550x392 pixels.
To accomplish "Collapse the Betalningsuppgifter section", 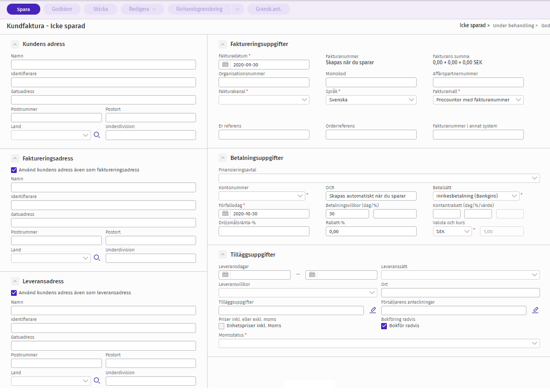I will pyautogui.click(x=223, y=158).
